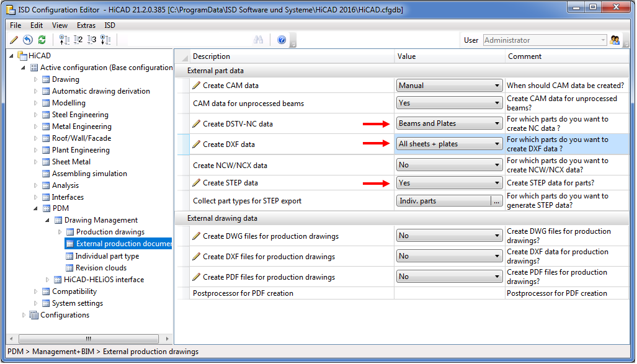
Task: Click the tree panel horizontal scrollbar
Action: click(88, 339)
